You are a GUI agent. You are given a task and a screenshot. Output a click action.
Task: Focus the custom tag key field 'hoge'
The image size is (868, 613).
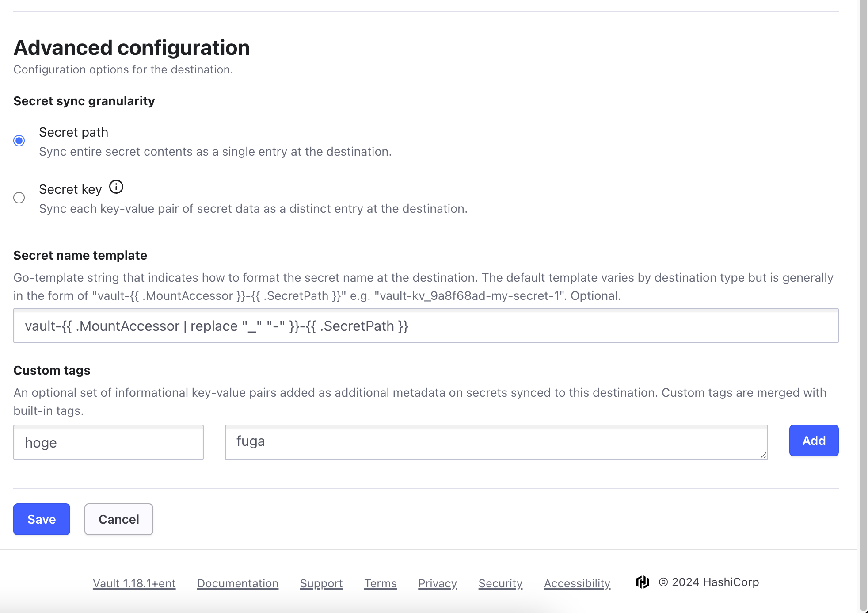click(108, 443)
